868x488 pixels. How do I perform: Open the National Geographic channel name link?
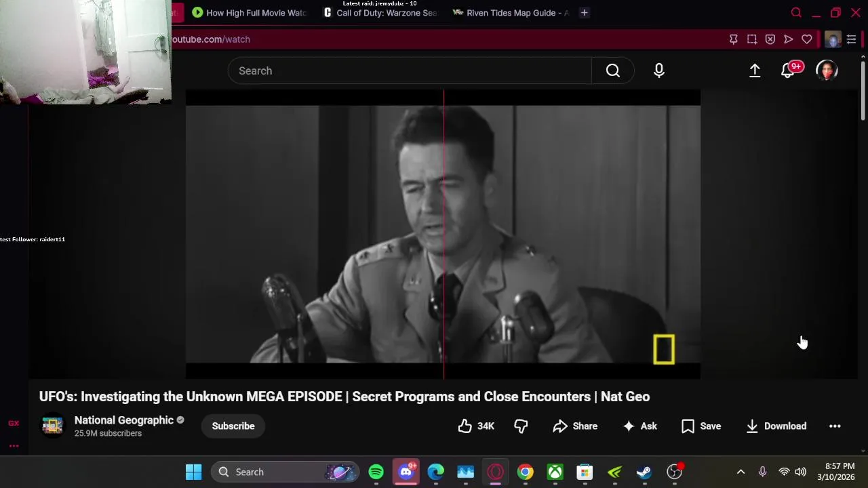124,420
